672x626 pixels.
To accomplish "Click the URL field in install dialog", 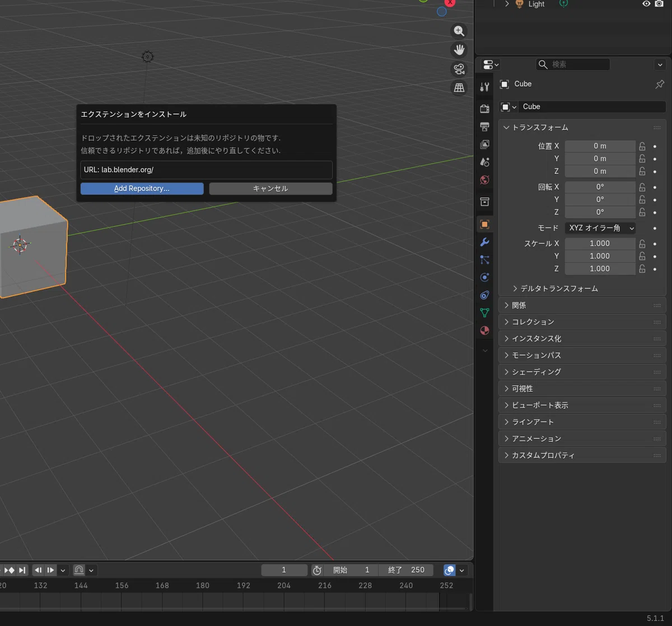I will click(x=207, y=170).
